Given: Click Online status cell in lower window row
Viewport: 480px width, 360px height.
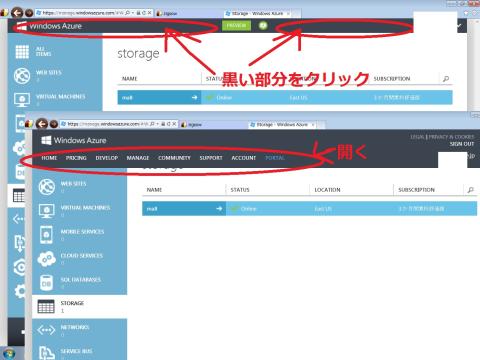Looking at the screenshot, I should (x=249, y=209).
